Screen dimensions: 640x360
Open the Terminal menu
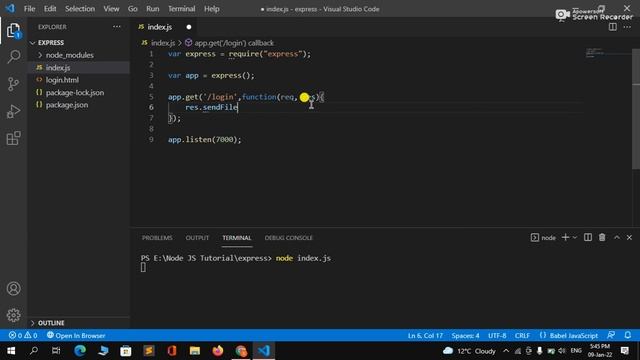coord(182,9)
